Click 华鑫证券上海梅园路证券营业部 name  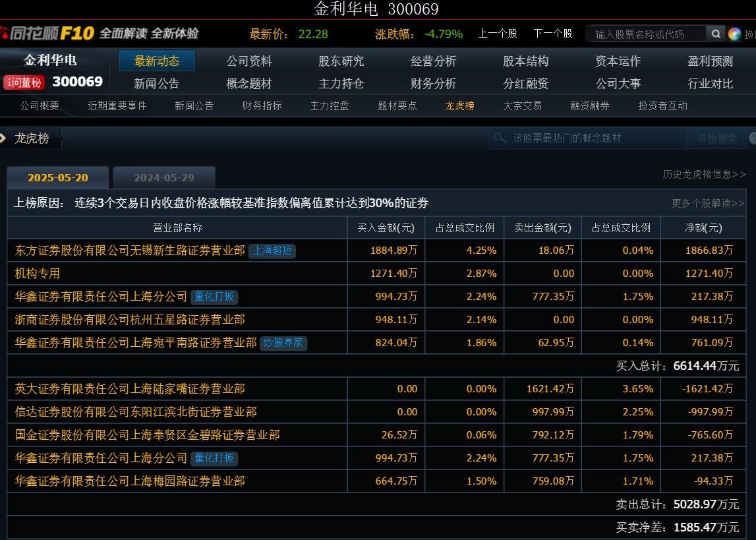(130, 481)
